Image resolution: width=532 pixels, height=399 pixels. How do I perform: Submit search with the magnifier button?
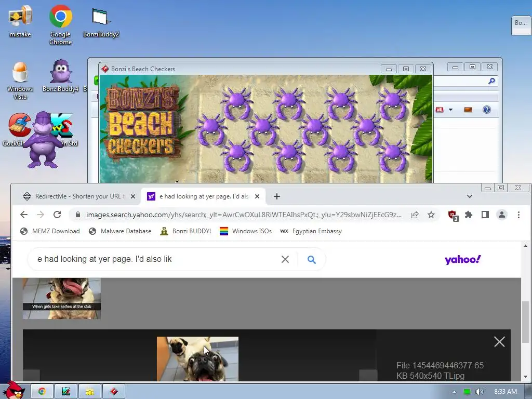(x=312, y=260)
